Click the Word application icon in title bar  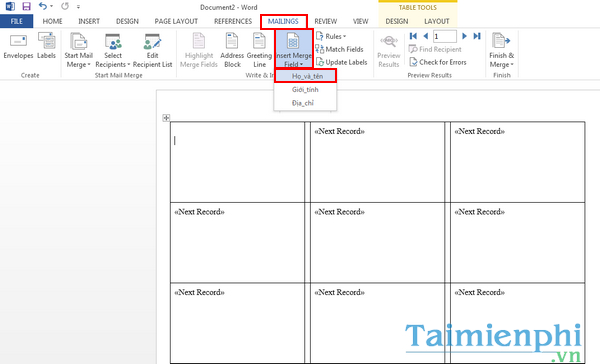coord(10,6)
